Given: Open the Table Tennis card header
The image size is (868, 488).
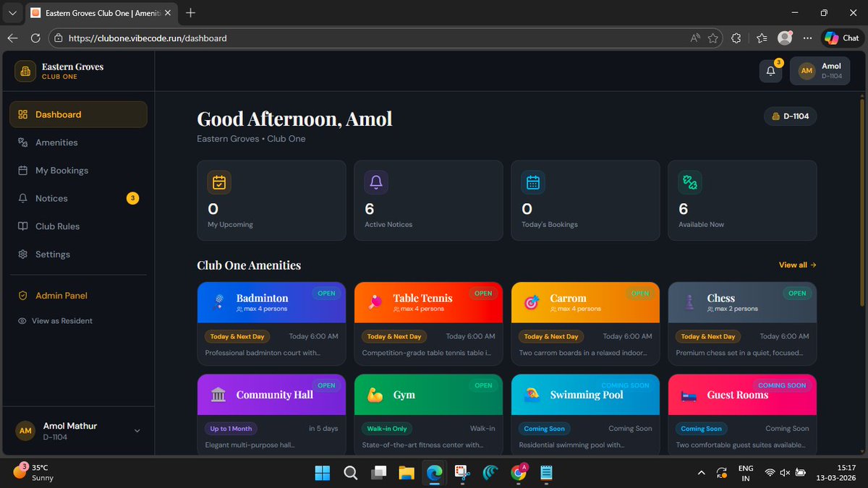Looking at the screenshot, I should (x=428, y=302).
